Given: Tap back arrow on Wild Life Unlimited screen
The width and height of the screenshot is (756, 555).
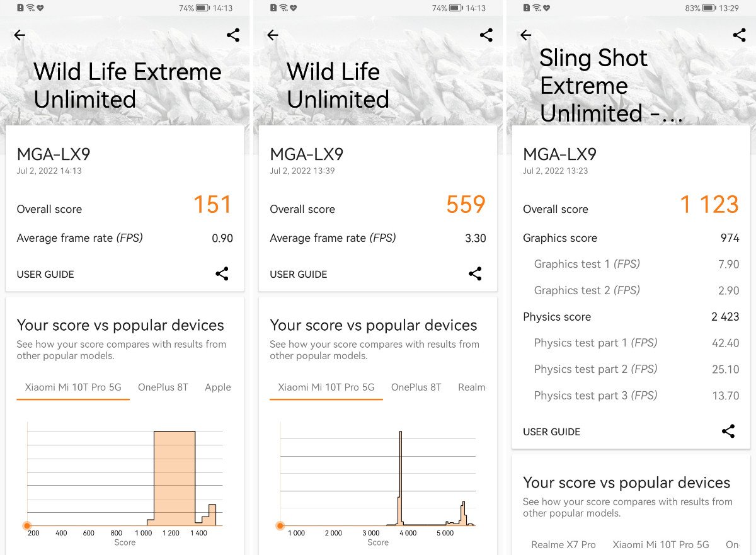Looking at the screenshot, I should tap(273, 35).
